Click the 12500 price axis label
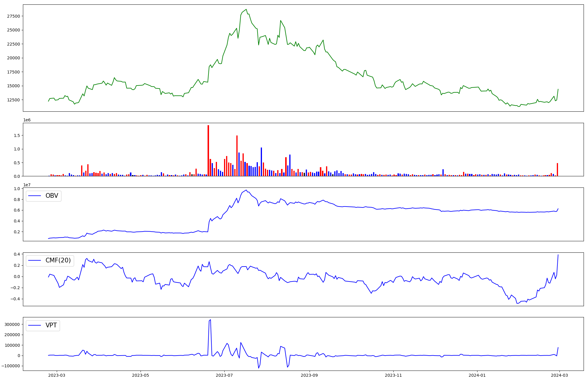Image resolution: width=588 pixels, height=382 pixels. (14, 100)
